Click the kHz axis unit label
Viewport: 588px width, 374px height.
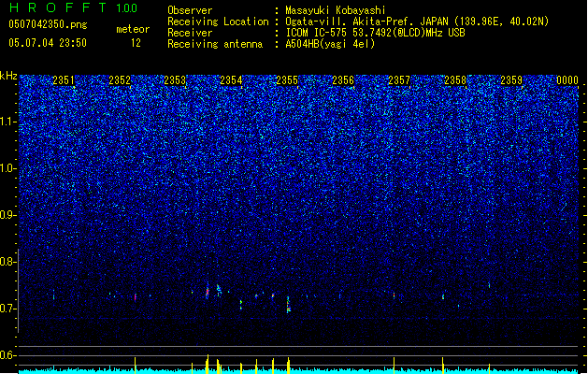pyautogui.click(x=8, y=76)
